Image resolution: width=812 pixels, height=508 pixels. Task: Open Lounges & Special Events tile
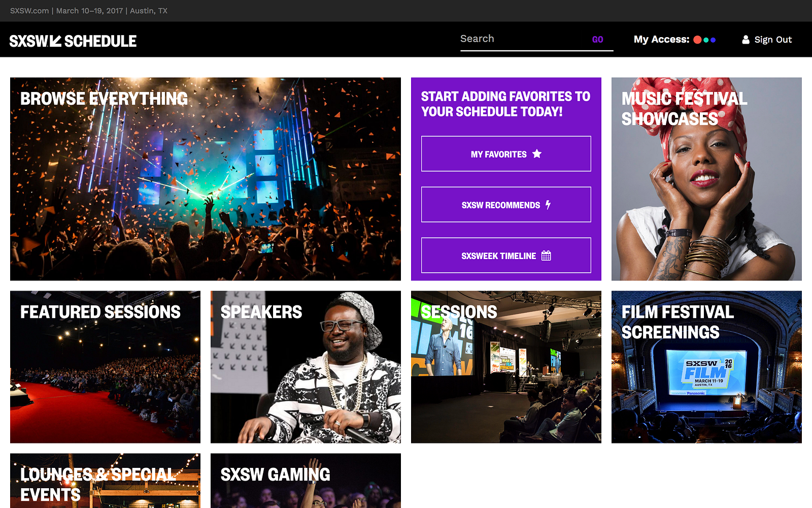pos(105,481)
